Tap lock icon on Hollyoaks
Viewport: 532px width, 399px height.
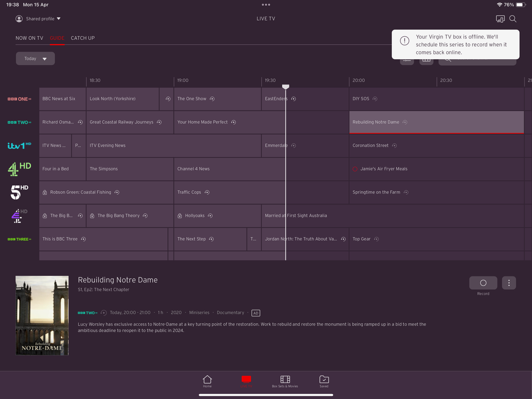point(179,216)
